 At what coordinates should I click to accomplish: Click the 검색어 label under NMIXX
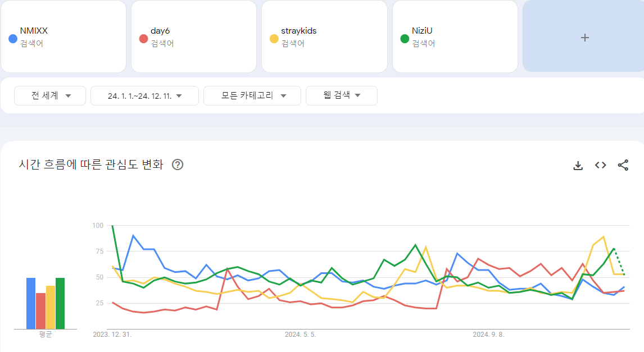(31, 43)
